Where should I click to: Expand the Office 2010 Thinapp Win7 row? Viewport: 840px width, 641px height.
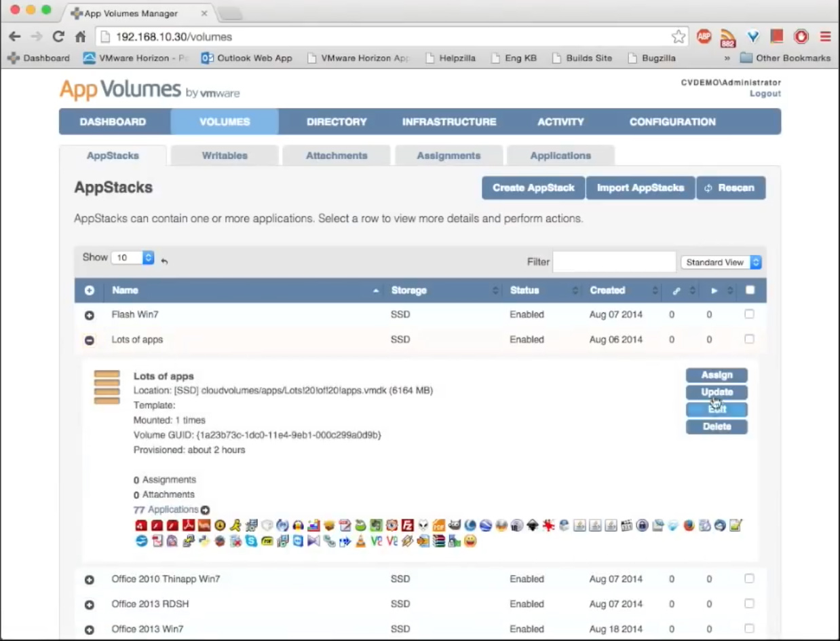(89, 580)
